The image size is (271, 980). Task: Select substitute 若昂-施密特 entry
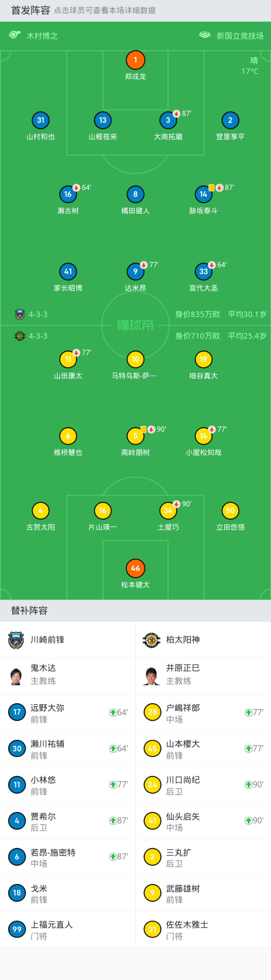(68, 857)
